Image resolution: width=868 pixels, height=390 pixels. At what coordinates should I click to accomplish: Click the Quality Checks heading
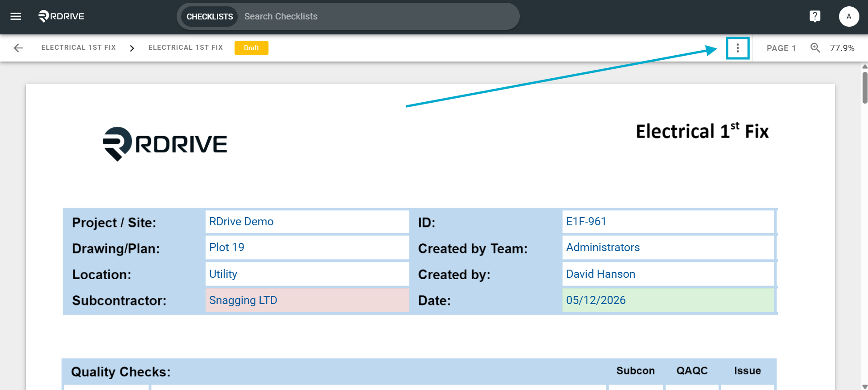tap(121, 372)
